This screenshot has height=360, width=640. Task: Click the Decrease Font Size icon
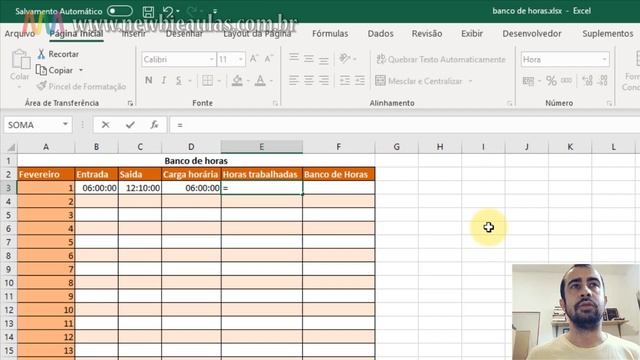coord(269,59)
